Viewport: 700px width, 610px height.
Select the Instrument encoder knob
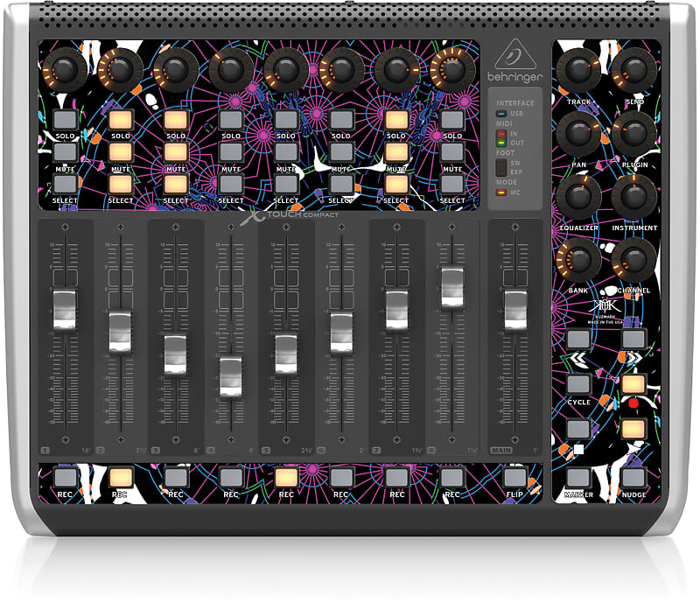(633, 194)
